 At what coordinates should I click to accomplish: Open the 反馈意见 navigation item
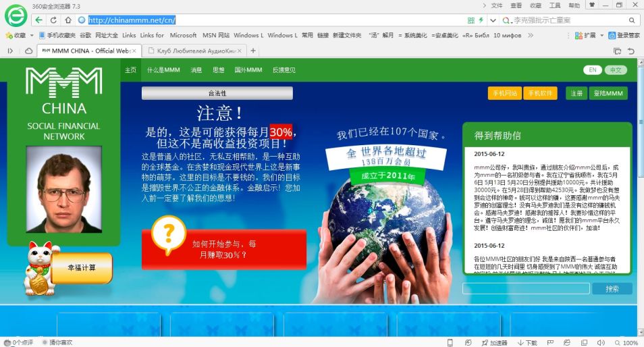pyautogui.click(x=284, y=70)
